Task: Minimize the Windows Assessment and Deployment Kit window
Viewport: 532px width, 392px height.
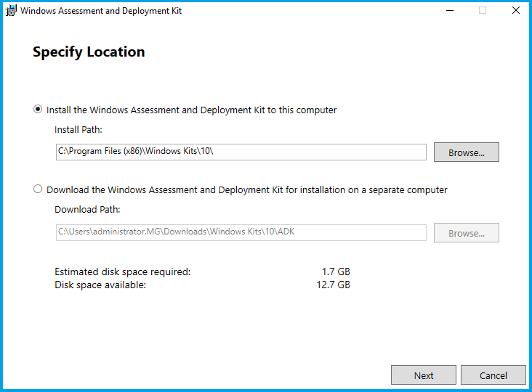Action: [x=449, y=11]
